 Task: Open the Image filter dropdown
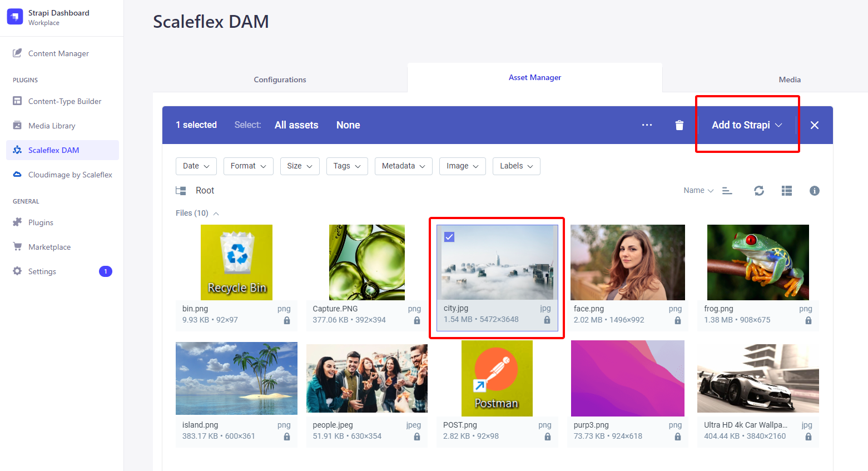pyautogui.click(x=463, y=166)
